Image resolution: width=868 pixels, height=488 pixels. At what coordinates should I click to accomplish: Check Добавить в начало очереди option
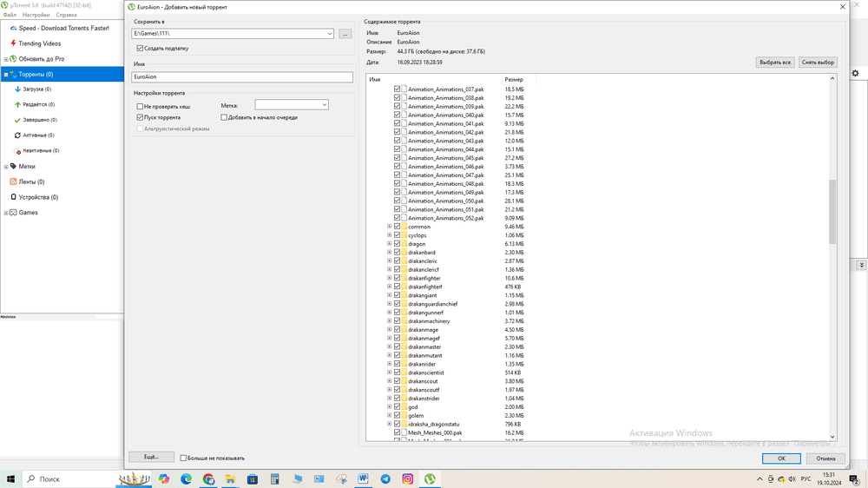[224, 117]
